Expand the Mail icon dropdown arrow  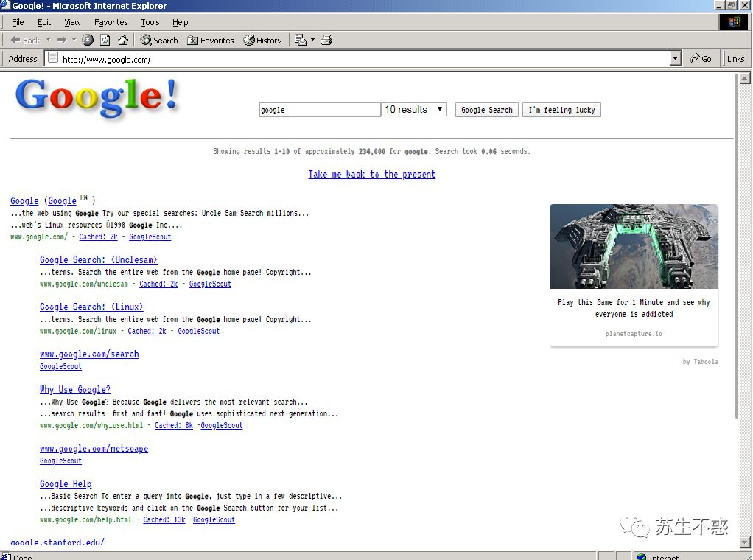[x=312, y=41]
